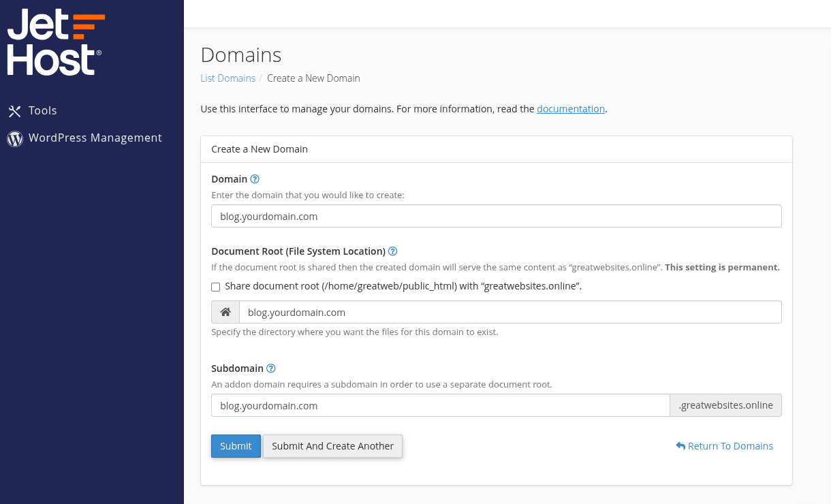Click the Tools wrench icon in sidebar
This screenshot has width=831, height=504.
[14, 111]
